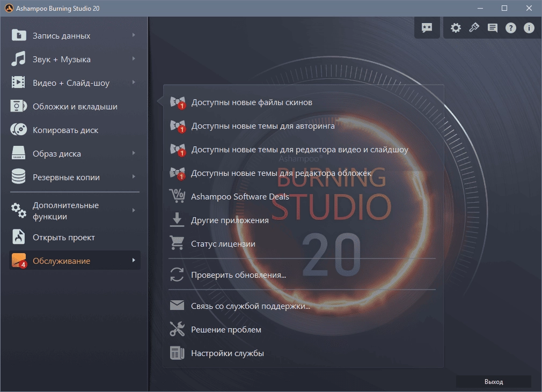Click the bow tie icon next to новые файлы скинов
This screenshot has height=392, width=542.
(178, 102)
